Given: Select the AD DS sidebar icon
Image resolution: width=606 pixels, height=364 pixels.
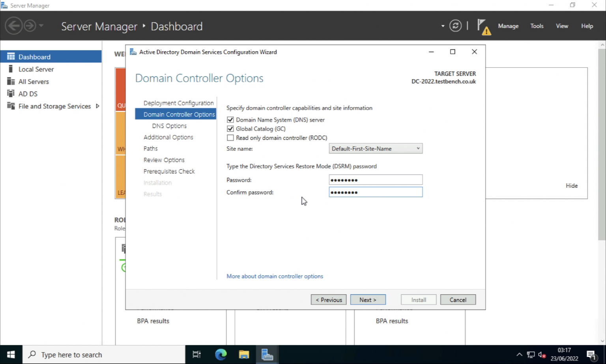Looking at the screenshot, I should (x=11, y=93).
